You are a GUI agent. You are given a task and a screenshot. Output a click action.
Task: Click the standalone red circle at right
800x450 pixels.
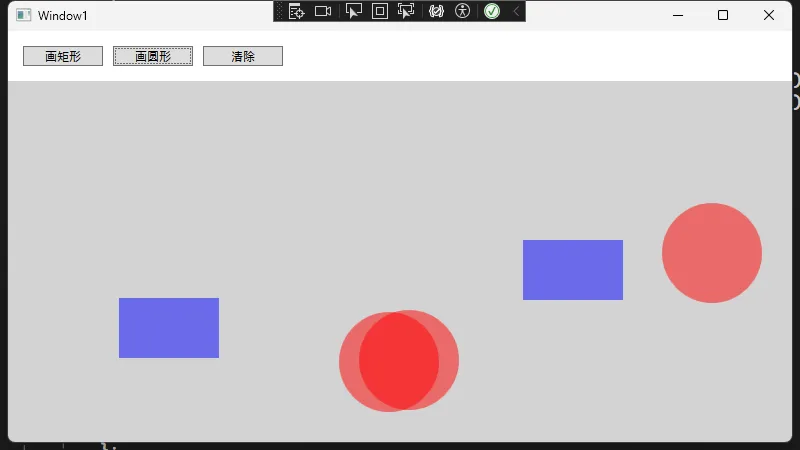click(x=712, y=253)
